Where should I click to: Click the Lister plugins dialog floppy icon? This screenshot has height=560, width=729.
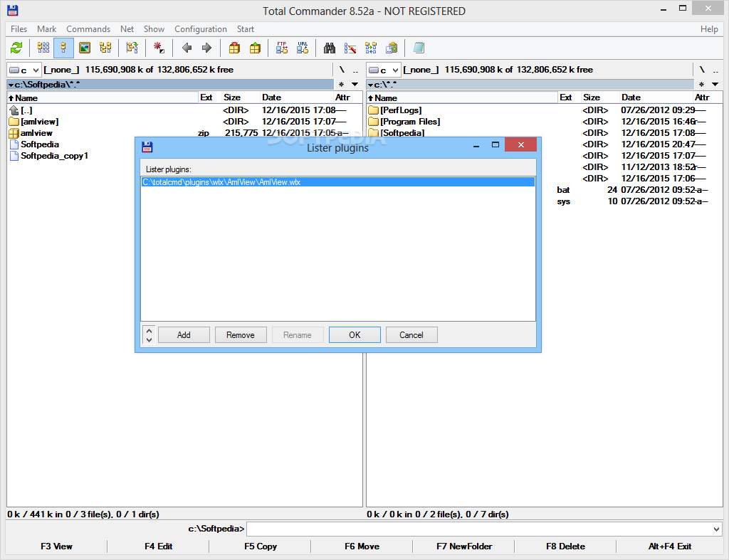(x=147, y=147)
